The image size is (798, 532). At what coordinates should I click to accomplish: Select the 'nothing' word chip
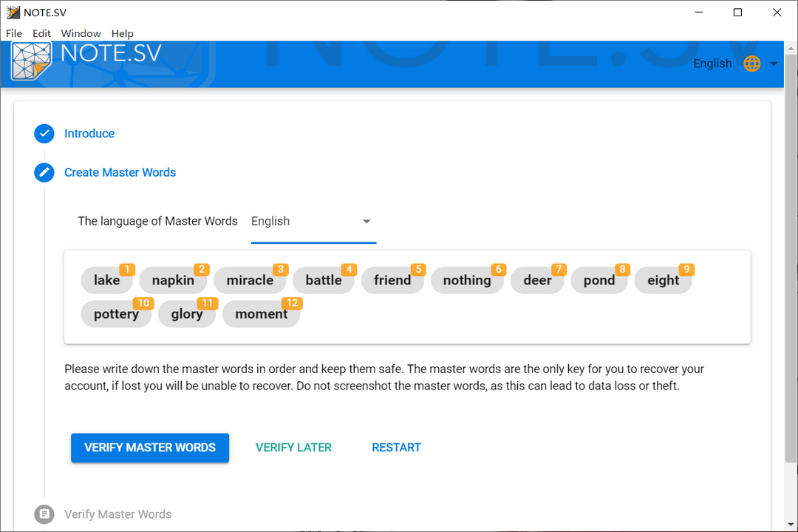point(466,280)
